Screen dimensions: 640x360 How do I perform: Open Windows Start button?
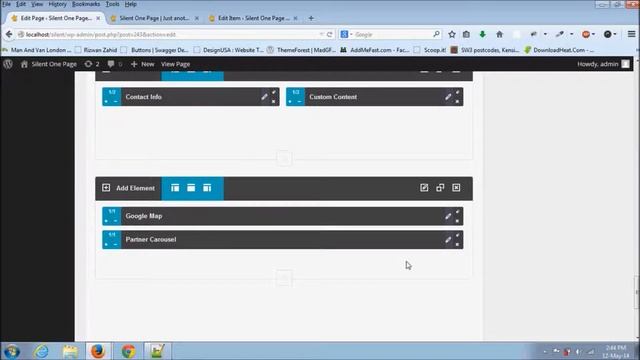pyautogui.click(x=11, y=351)
